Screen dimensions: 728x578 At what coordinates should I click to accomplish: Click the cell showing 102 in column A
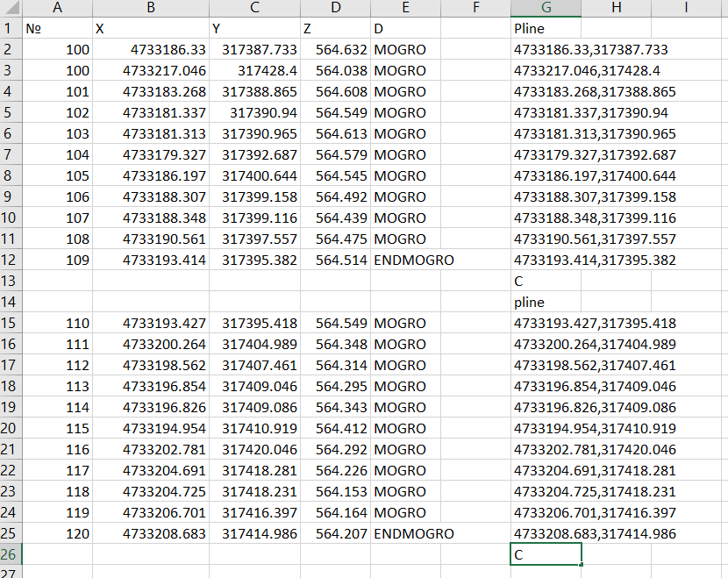[x=57, y=113]
